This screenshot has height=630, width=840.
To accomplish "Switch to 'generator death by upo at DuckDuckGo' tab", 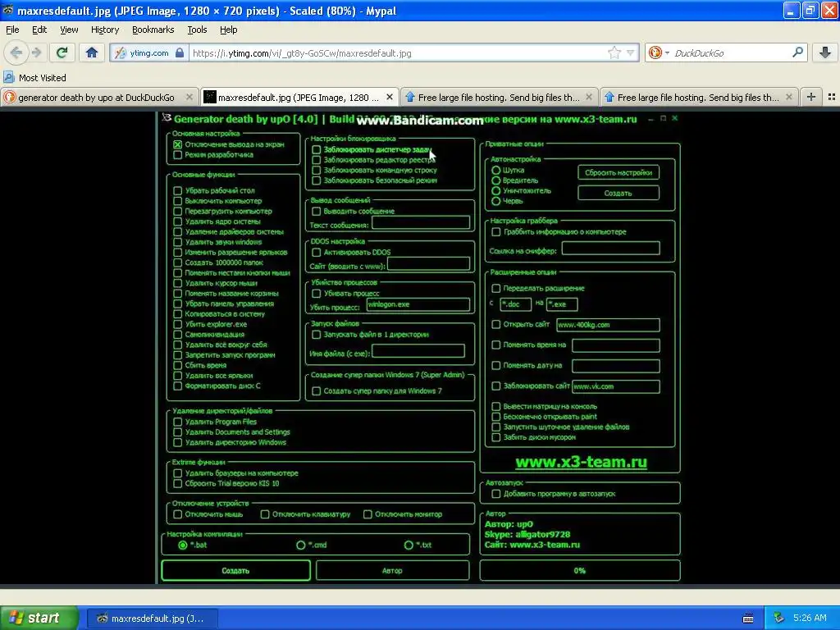I will [x=99, y=97].
